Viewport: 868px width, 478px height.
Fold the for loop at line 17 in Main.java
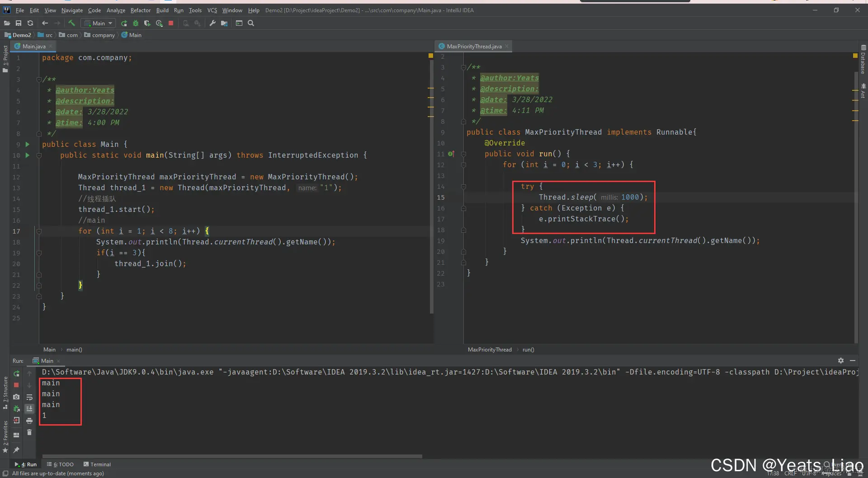(39, 231)
